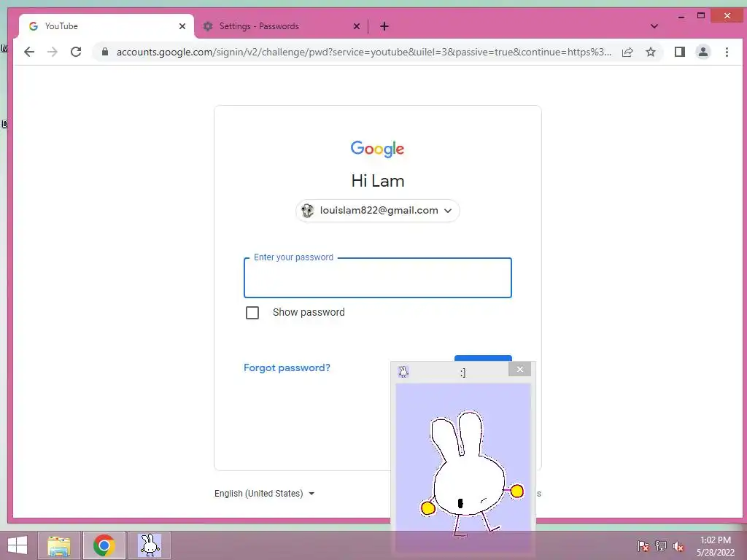View site information via the lock icon
This screenshot has width=747, height=560.
pos(105,52)
